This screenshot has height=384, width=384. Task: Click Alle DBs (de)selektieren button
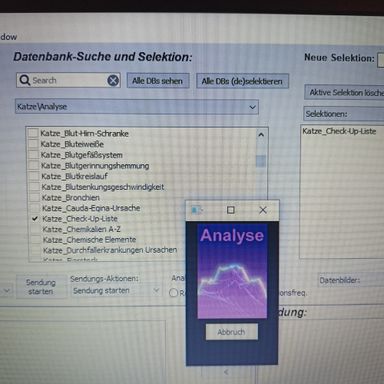pos(242,81)
